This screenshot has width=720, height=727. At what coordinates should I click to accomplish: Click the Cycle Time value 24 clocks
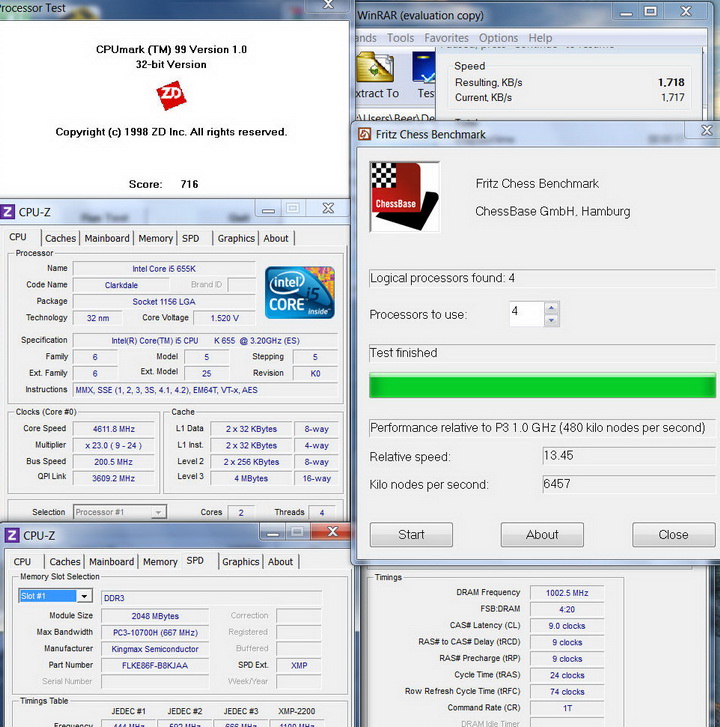click(567, 675)
